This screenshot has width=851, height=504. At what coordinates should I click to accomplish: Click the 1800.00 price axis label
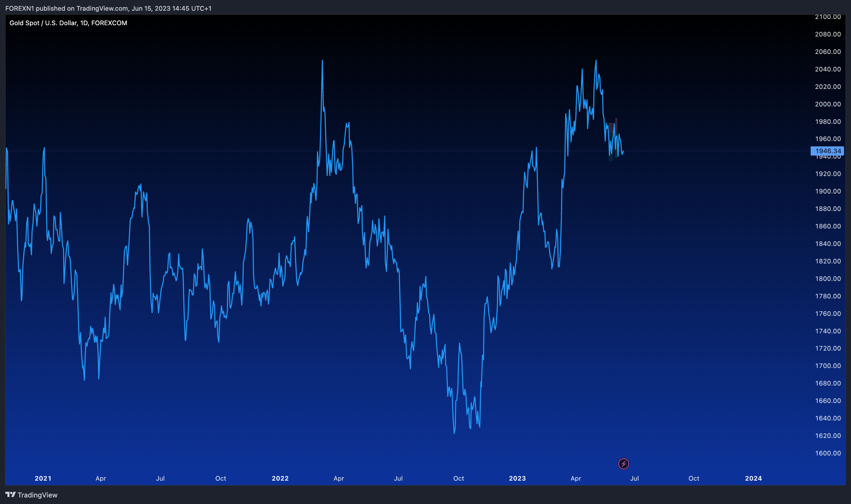[828, 279]
